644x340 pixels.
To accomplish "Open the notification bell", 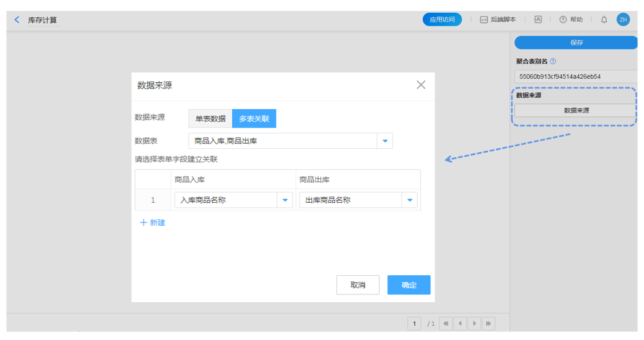I will [x=604, y=20].
